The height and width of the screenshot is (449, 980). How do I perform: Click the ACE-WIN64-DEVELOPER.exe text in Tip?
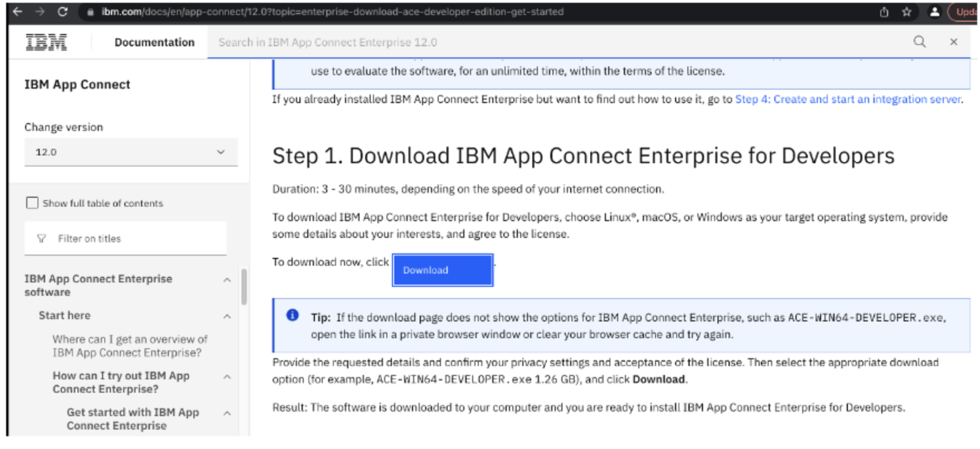[x=866, y=318]
